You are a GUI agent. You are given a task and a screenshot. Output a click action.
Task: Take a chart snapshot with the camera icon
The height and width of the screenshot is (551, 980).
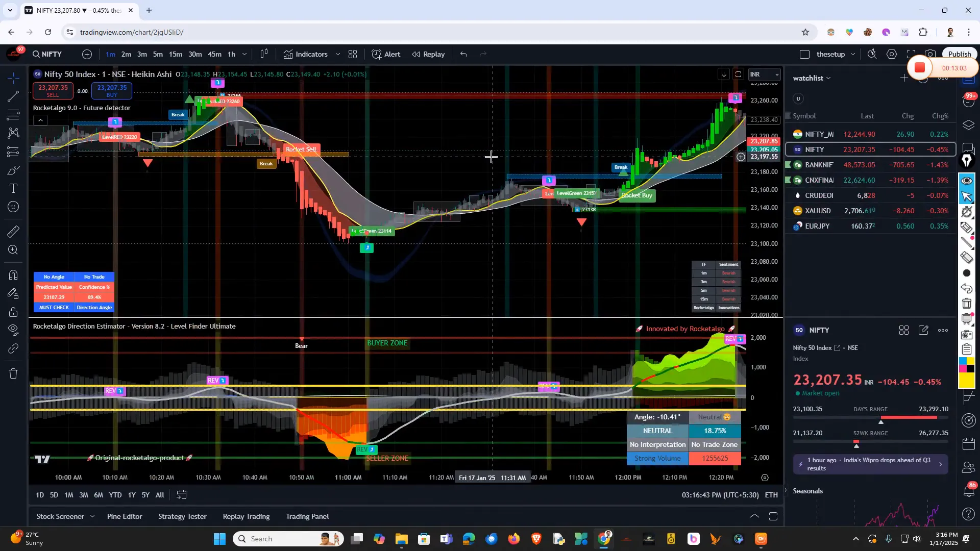point(930,54)
